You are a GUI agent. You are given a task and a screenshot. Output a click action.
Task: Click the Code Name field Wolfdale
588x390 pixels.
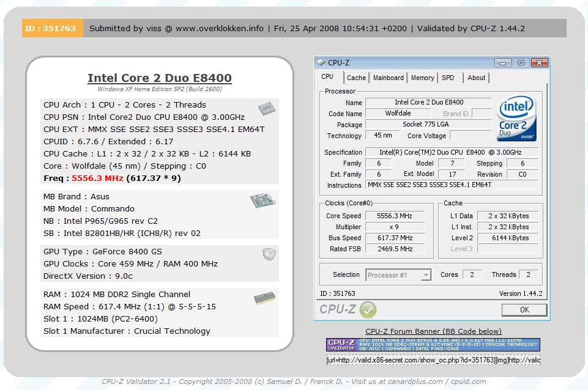(398, 113)
